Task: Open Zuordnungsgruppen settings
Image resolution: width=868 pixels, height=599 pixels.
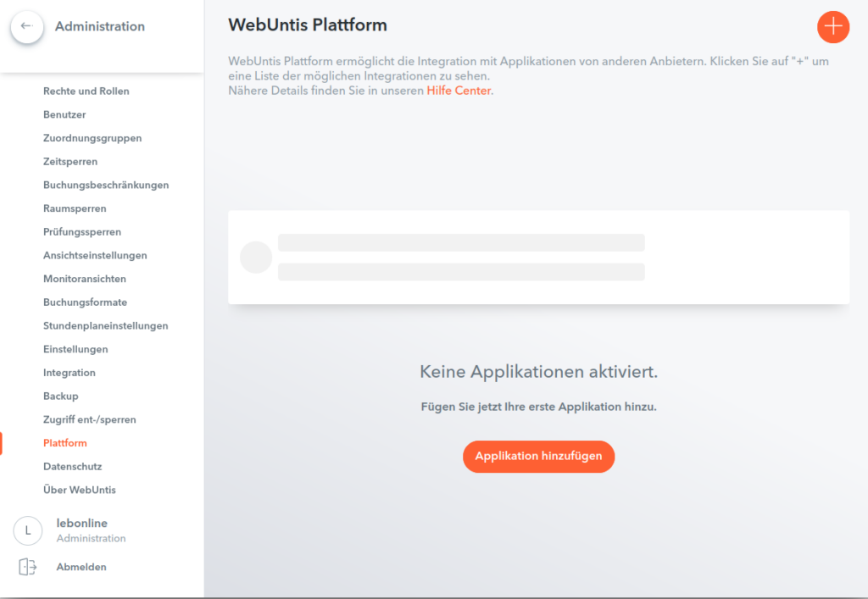Action: 92,138
